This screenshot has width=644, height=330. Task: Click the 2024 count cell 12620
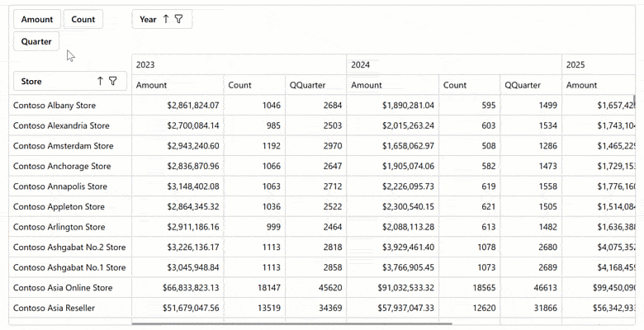pos(470,308)
